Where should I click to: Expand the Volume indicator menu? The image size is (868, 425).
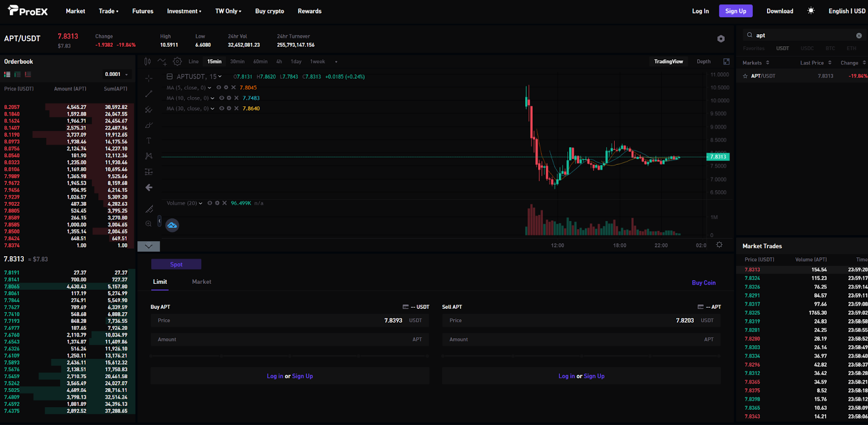200,204
